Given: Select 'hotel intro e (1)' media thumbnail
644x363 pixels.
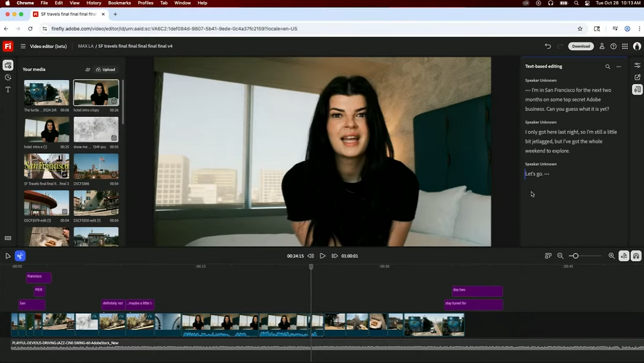Looking at the screenshot, I should click(47, 130).
